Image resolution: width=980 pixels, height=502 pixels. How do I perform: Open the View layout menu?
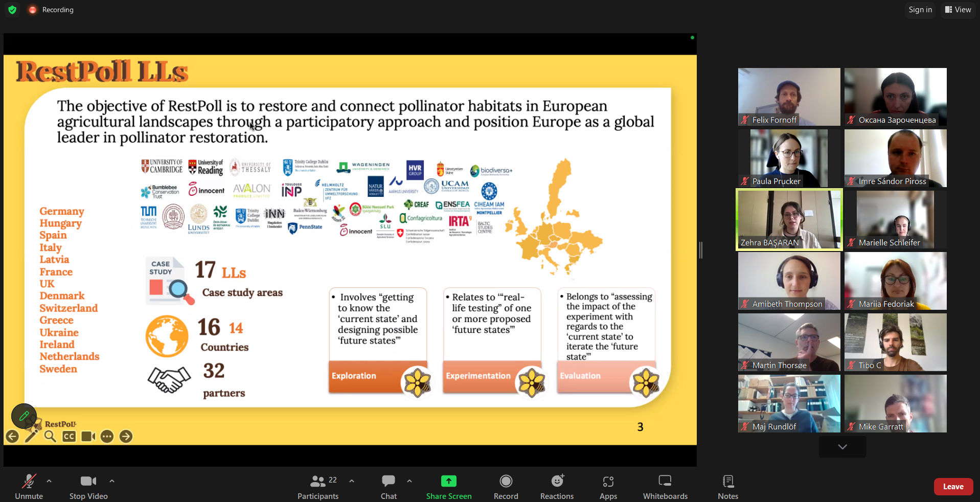(958, 10)
